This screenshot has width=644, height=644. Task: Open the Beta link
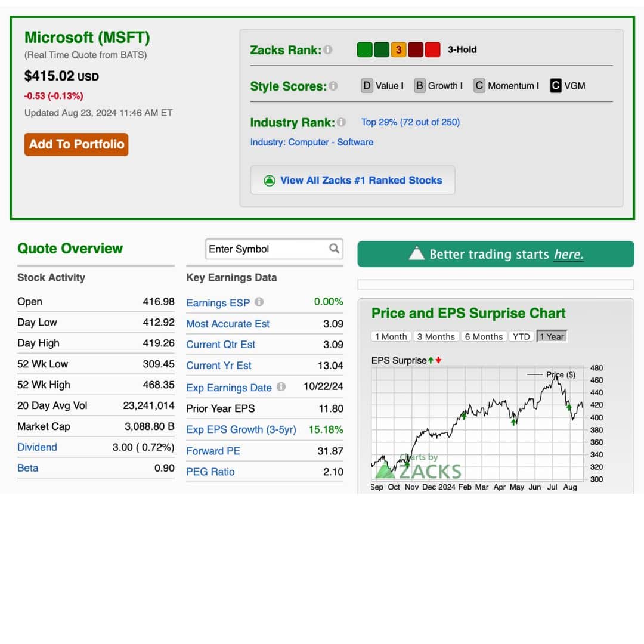pos(27,468)
